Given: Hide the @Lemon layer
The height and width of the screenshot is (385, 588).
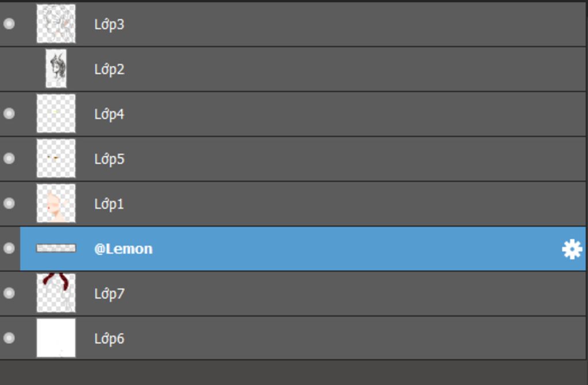Looking at the screenshot, I should click(x=9, y=248).
